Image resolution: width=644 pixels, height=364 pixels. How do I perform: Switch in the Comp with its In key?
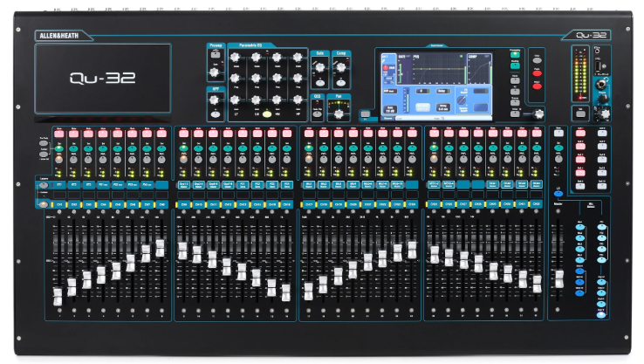341,84
